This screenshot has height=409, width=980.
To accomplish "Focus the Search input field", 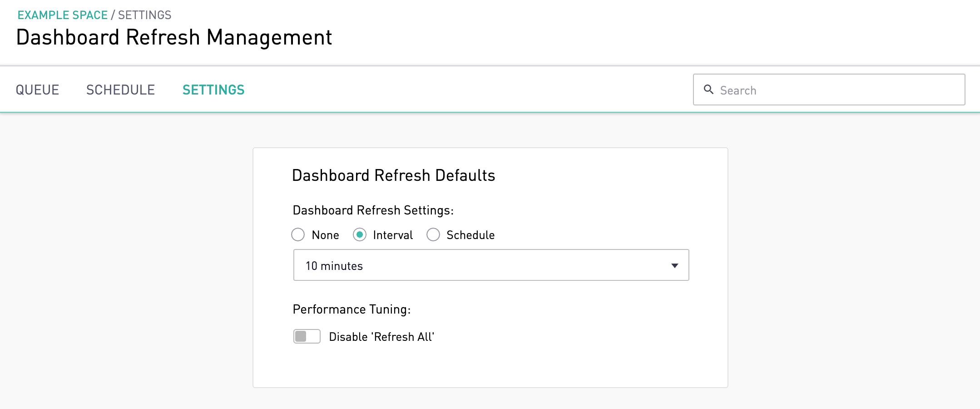I will coord(836,90).
